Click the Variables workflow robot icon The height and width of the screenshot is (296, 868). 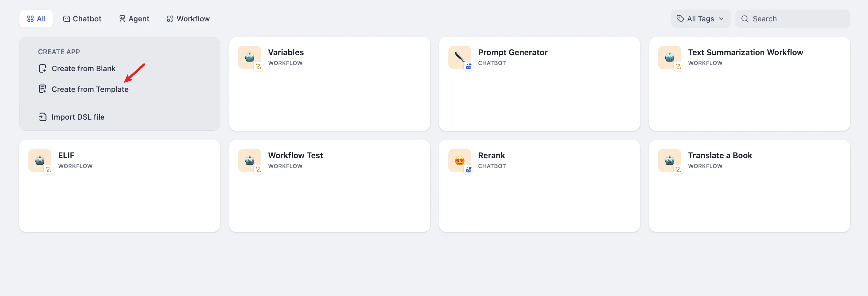(x=249, y=57)
